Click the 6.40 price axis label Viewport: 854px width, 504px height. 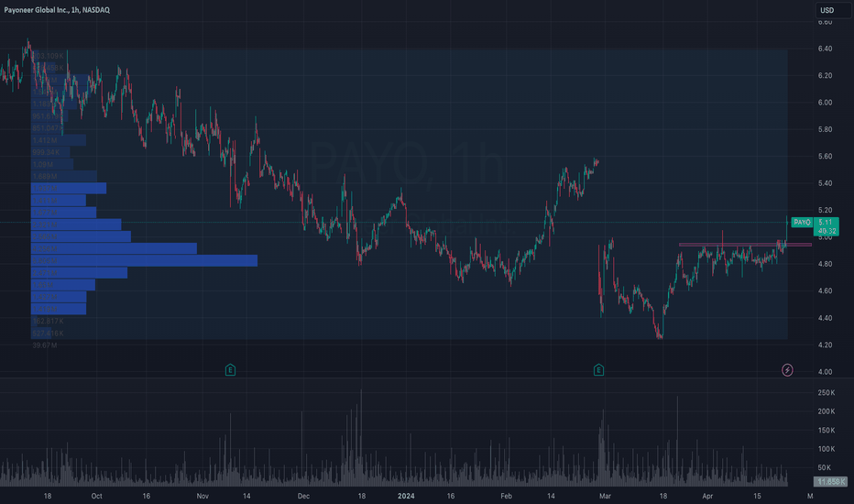pos(825,49)
